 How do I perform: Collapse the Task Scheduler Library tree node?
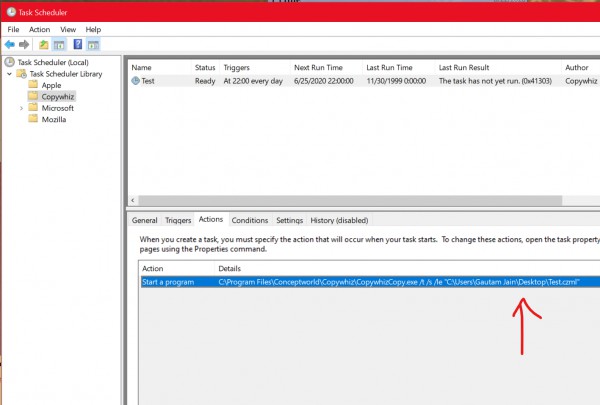tap(10, 73)
